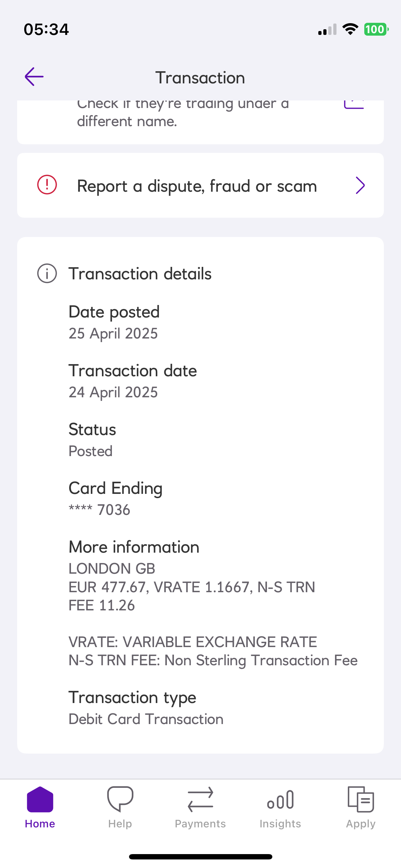The height and width of the screenshot is (868, 401).
Task: Tap the share icon on the top card
Action: [x=354, y=104]
